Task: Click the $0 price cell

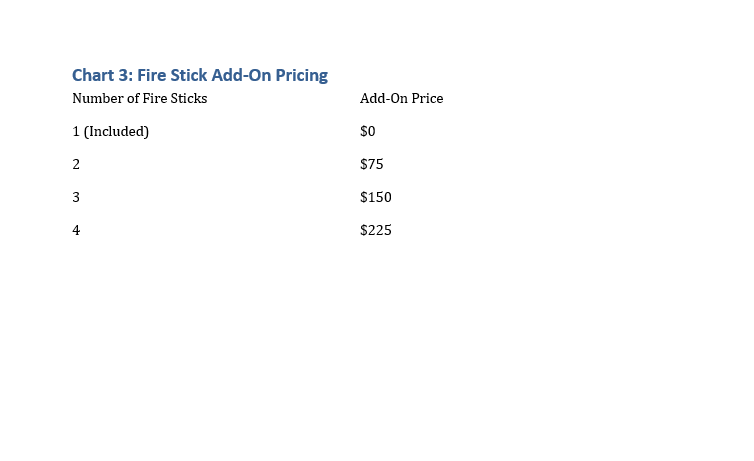Action: pos(367,131)
